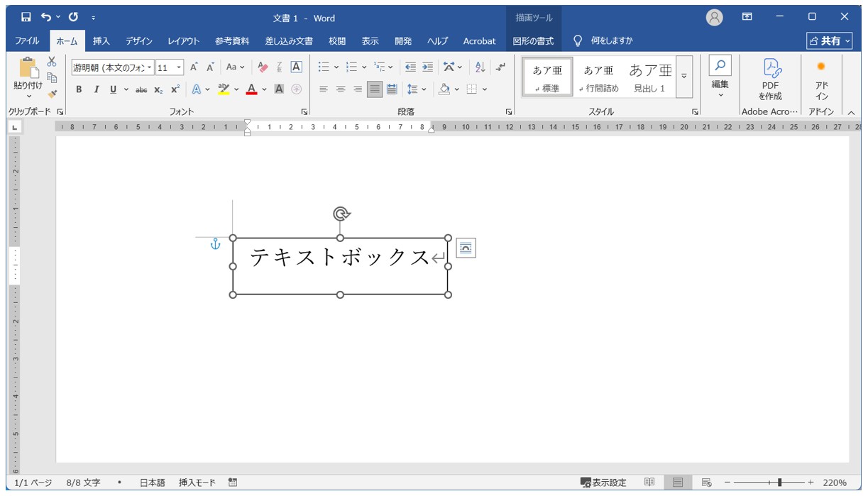Image resolution: width=868 pixels, height=496 pixels.
Task: Collapse the ribbon arrow
Action: pos(851,112)
